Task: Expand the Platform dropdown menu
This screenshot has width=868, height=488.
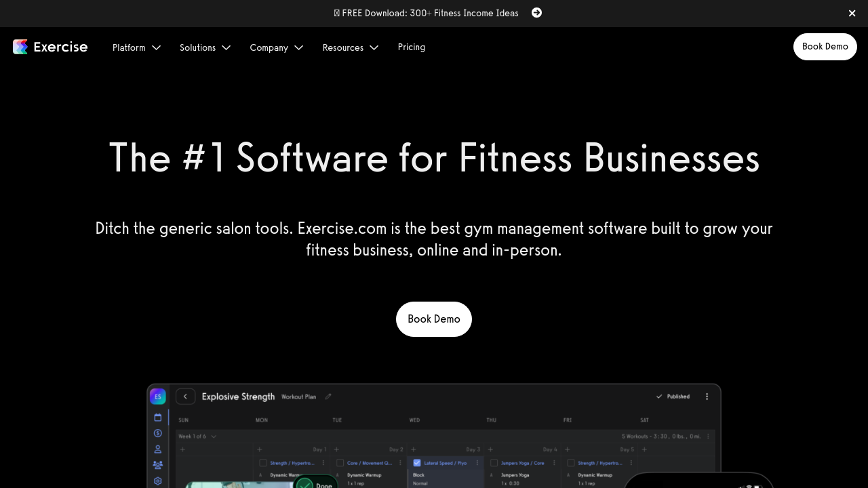Action: (x=136, y=47)
